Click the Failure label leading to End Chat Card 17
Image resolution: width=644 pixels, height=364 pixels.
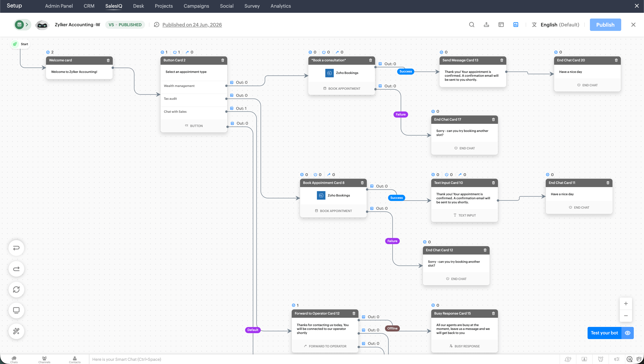click(401, 114)
